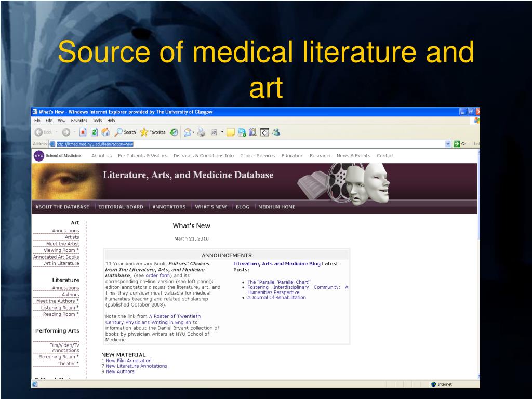The image size is (532, 399).
Task: Open the Forward button history dropdown arrow
Action: click(74, 132)
